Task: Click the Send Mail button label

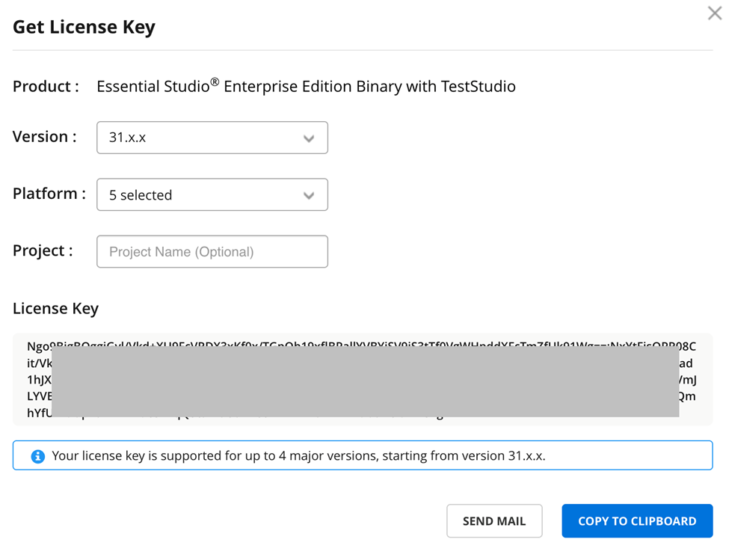Action: tap(494, 521)
